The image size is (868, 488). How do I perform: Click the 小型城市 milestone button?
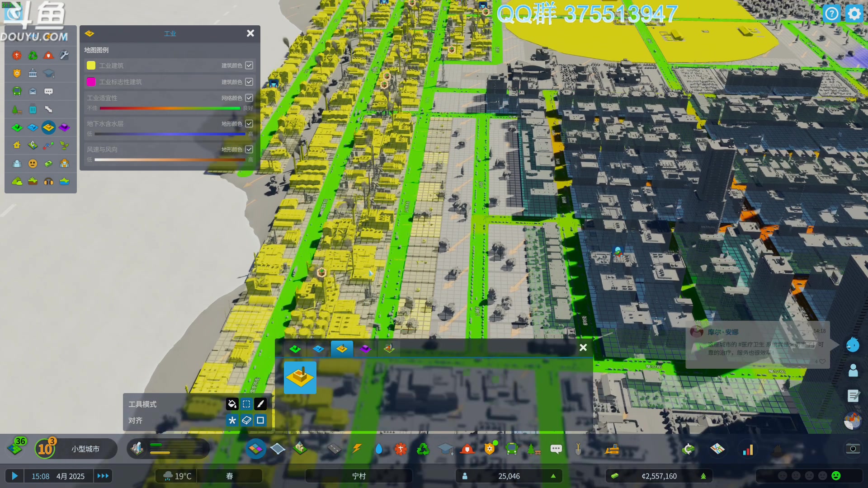click(85, 449)
